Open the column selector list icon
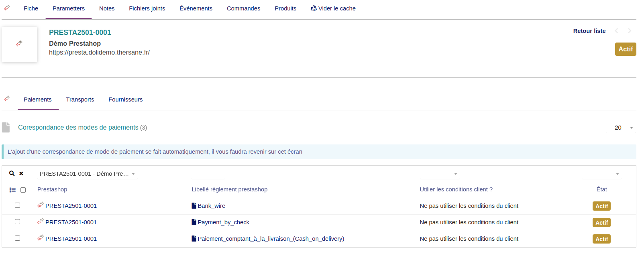Image resolution: width=644 pixels, height=264 pixels. click(12, 190)
